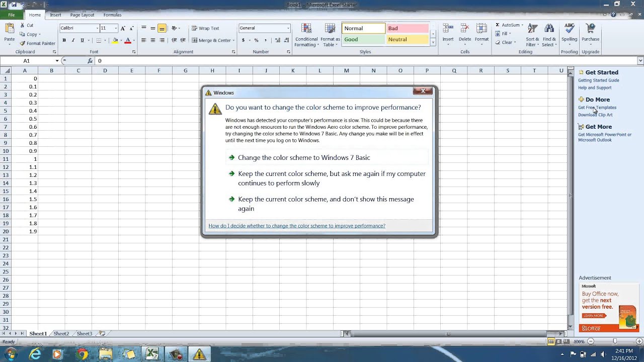Toggle Center text alignment

153,40
